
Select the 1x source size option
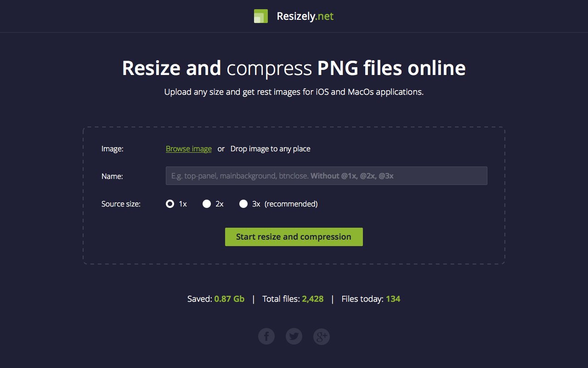(170, 204)
